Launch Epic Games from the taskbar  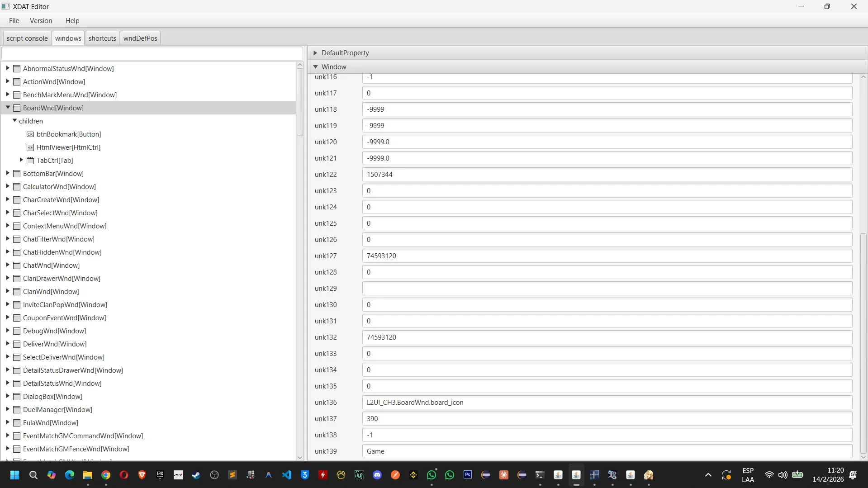coord(160,475)
